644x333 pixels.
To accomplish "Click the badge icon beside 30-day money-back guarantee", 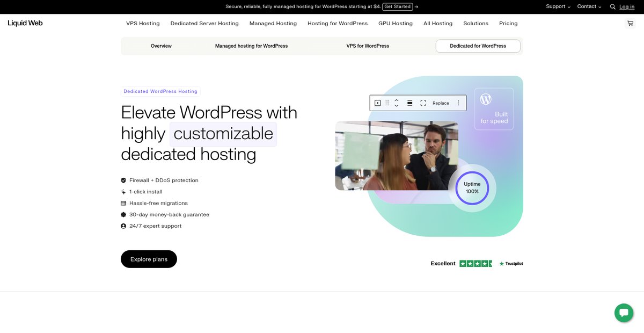I will 123,215.
